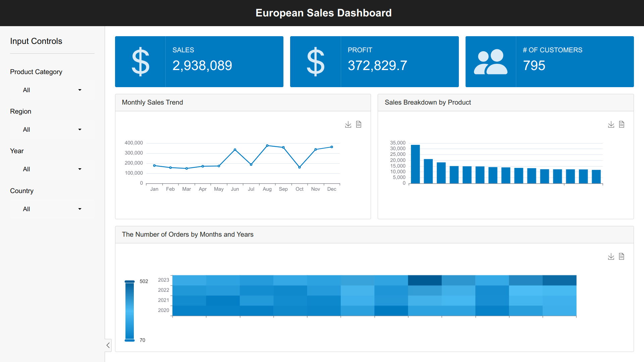Open data view for Sales Breakdown by Product
644x362 pixels.
pyautogui.click(x=622, y=124)
